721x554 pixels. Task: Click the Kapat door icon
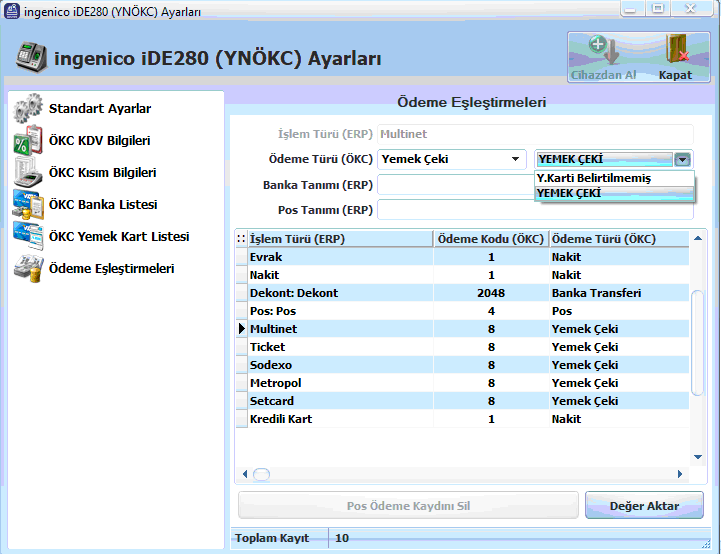(676, 49)
